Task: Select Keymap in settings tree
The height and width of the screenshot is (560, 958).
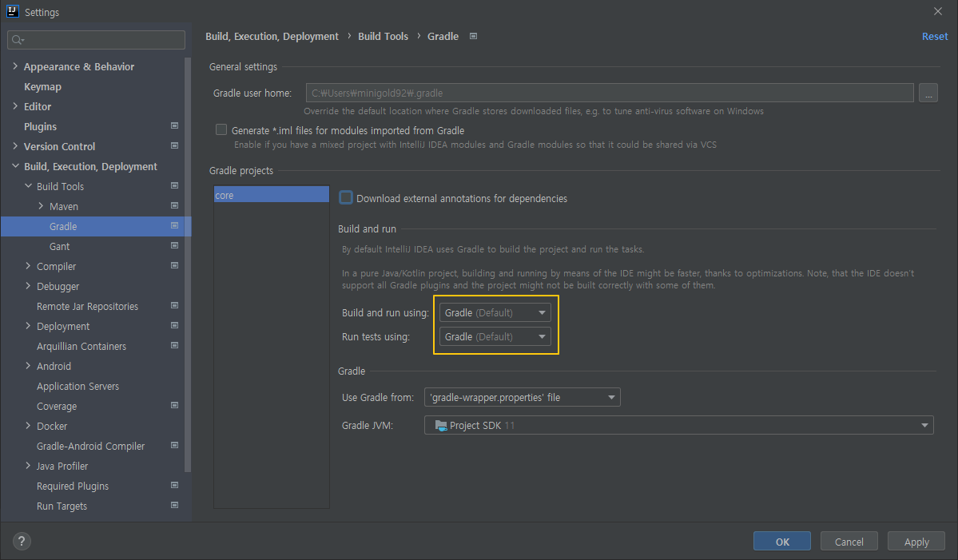Action: [x=43, y=87]
